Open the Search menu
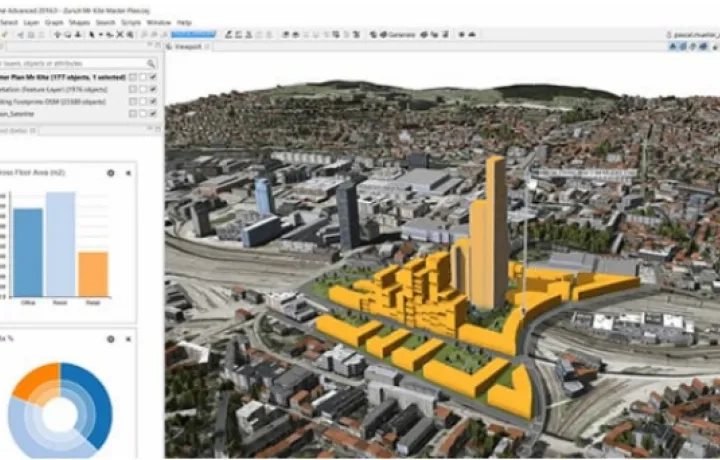720x460 pixels. [105, 22]
